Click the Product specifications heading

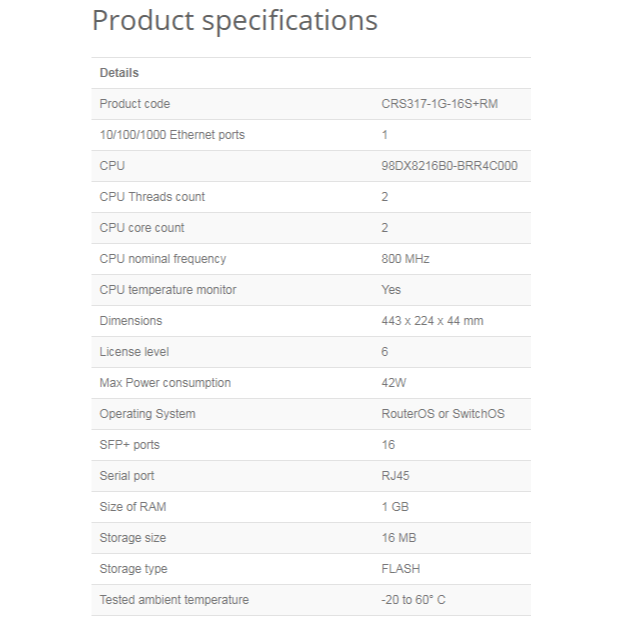(235, 21)
